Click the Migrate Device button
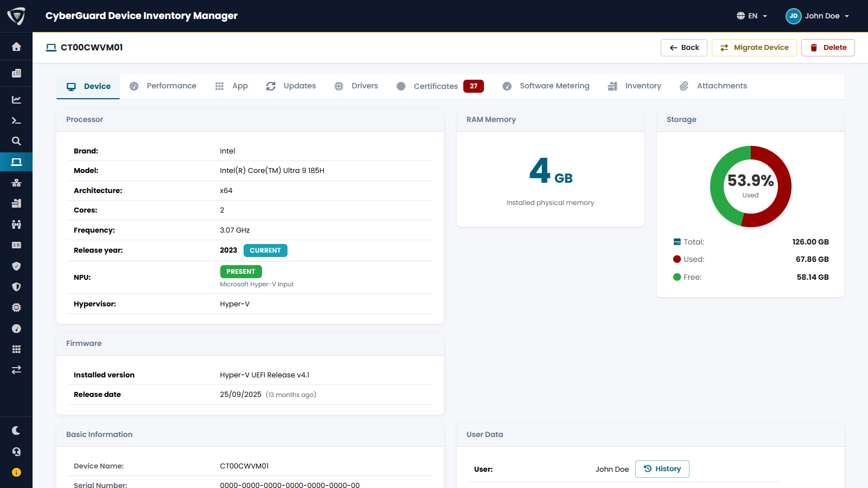Image resolution: width=868 pixels, height=488 pixels. [754, 48]
